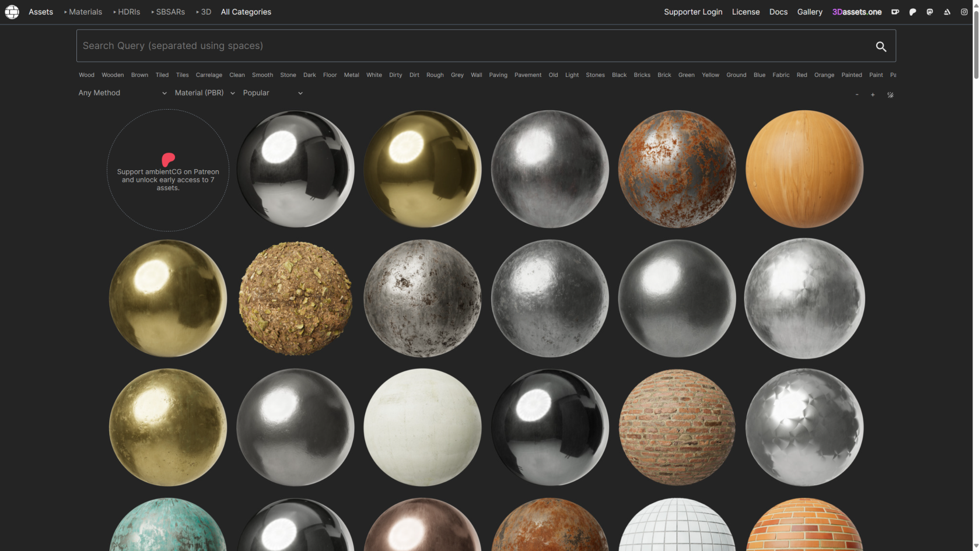Open Supporter Login
The image size is (980, 551).
pyautogui.click(x=693, y=12)
